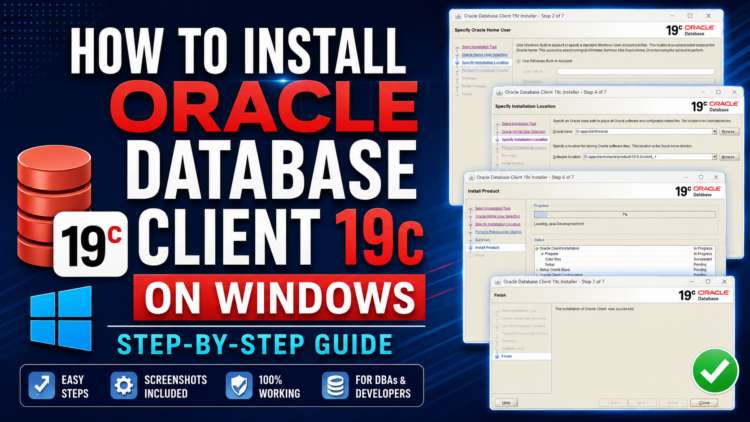The image size is (750, 422).
Task: Click the 19c Oracle logo in Step 2 window
Action: point(691,30)
